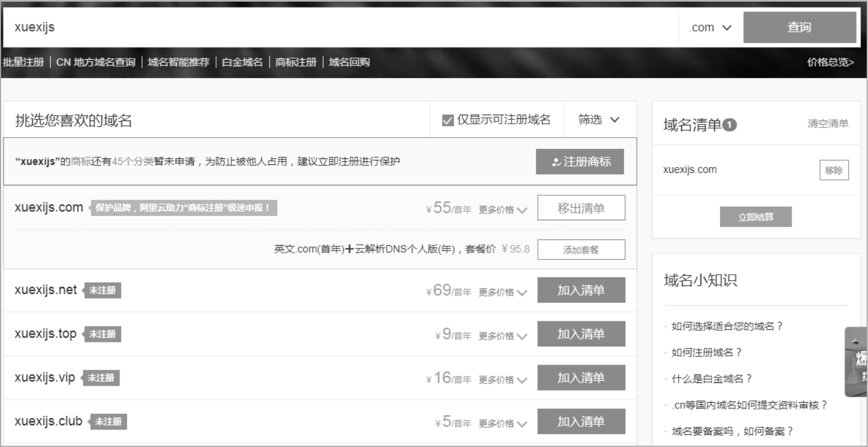Click 移出清单 for xuexijs.com

(581, 208)
